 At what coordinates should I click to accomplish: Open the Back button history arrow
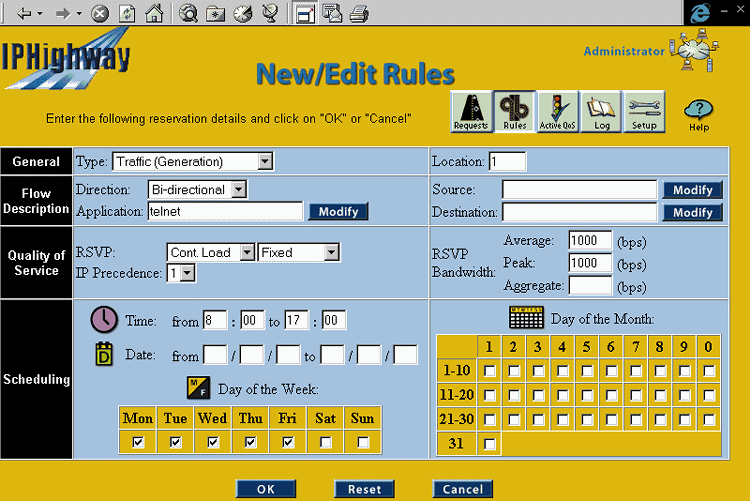coord(40,14)
